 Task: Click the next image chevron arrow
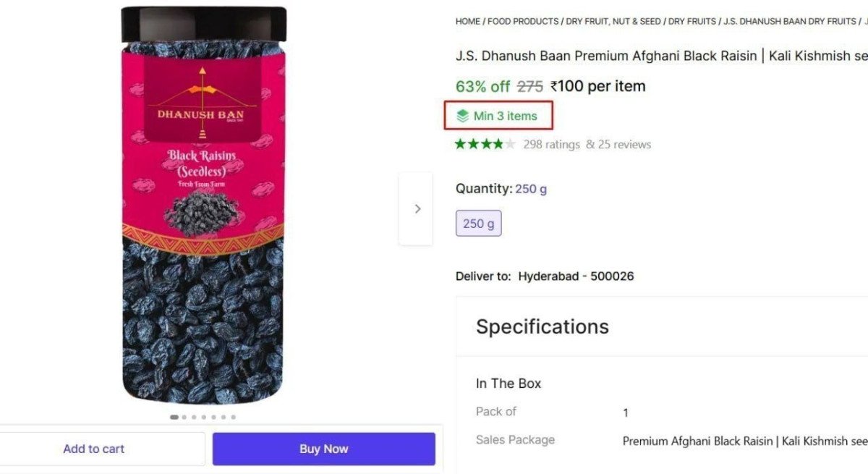pos(417,208)
